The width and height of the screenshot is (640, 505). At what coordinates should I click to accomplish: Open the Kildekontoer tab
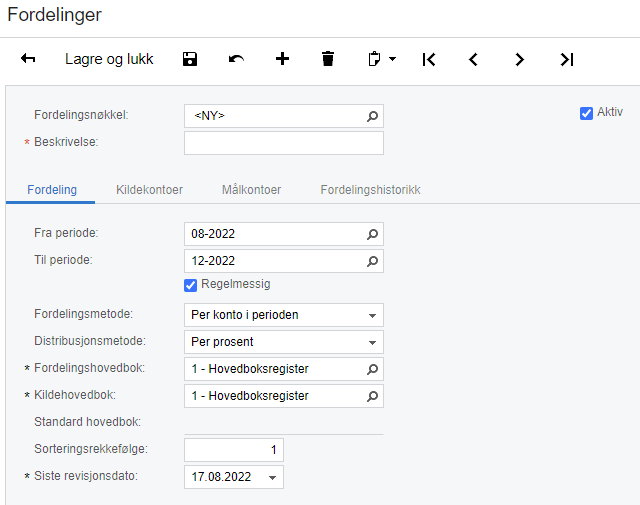[149, 190]
